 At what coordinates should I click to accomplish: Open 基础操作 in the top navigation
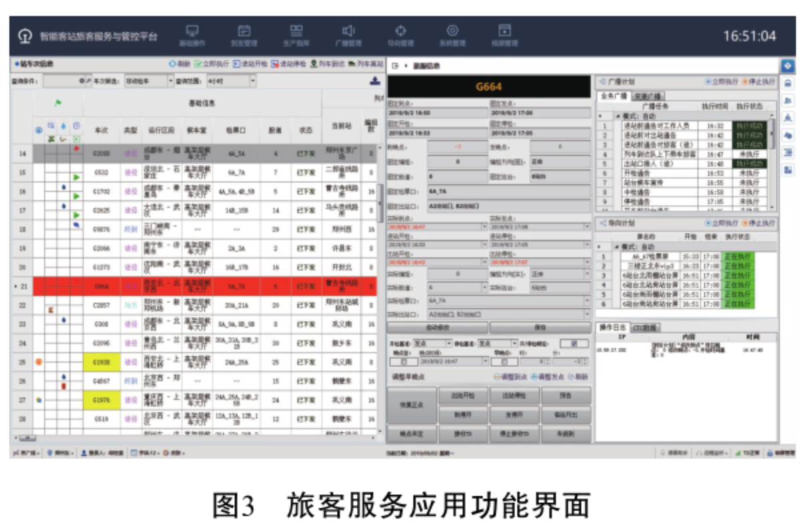[193, 35]
